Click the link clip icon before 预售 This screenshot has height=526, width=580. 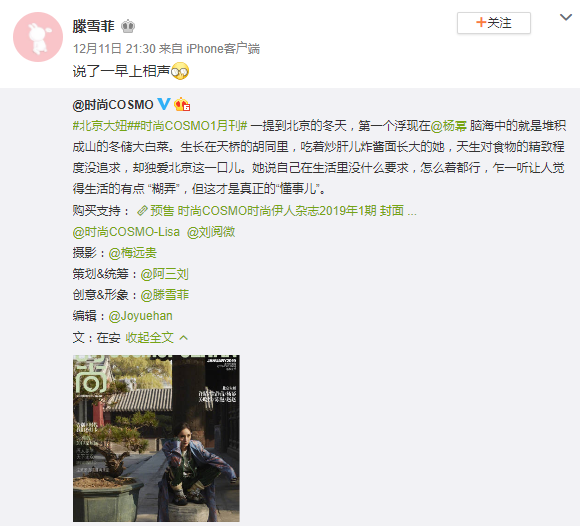point(142,211)
